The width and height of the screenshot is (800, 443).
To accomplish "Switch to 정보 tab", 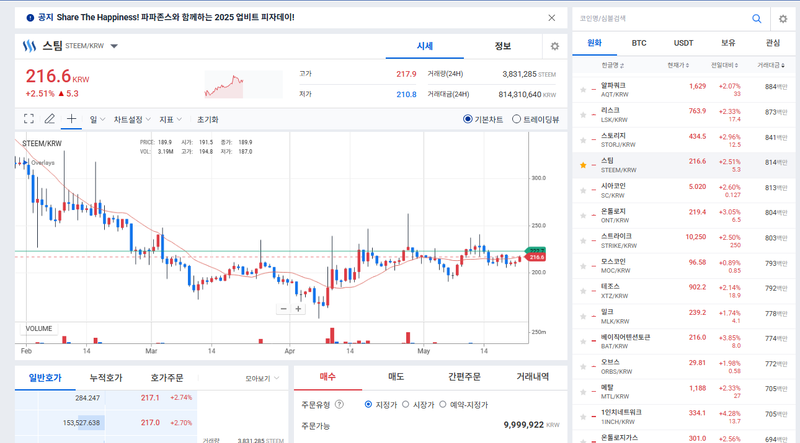I will point(503,46).
